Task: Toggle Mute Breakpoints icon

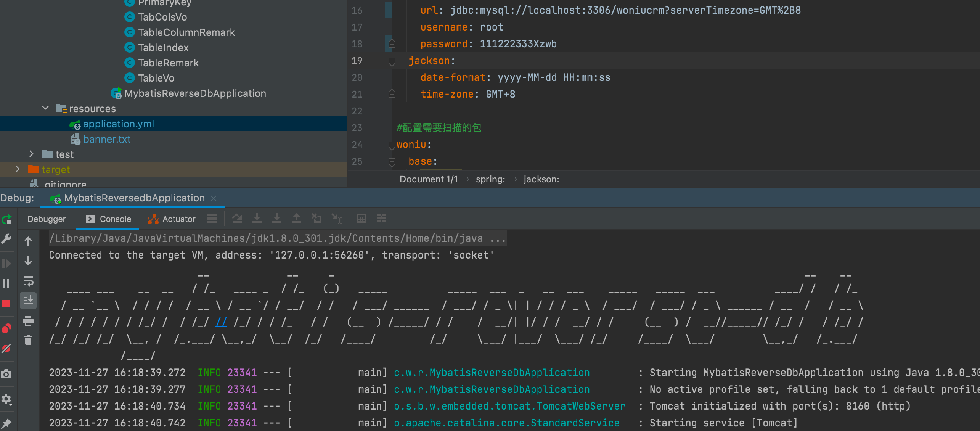Action: pyautogui.click(x=6, y=348)
